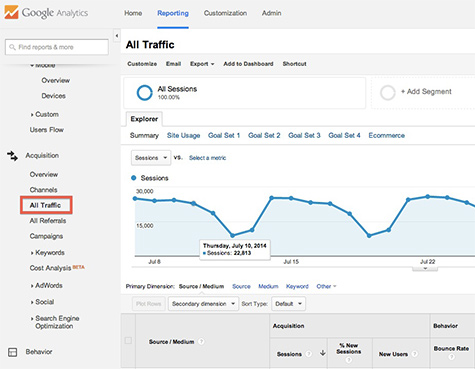The image size is (475, 369).
Task: Set primary dimension to Source
Action: pos(241,286)
